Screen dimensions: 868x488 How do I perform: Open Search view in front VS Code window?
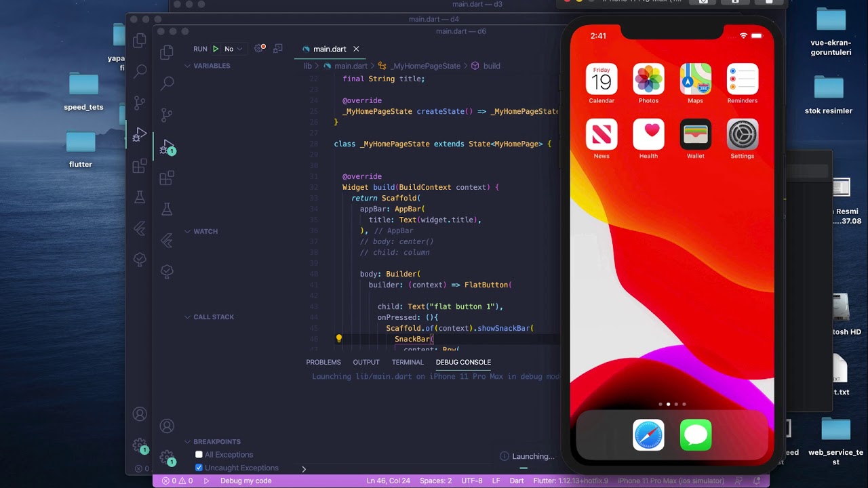(167, 83)
